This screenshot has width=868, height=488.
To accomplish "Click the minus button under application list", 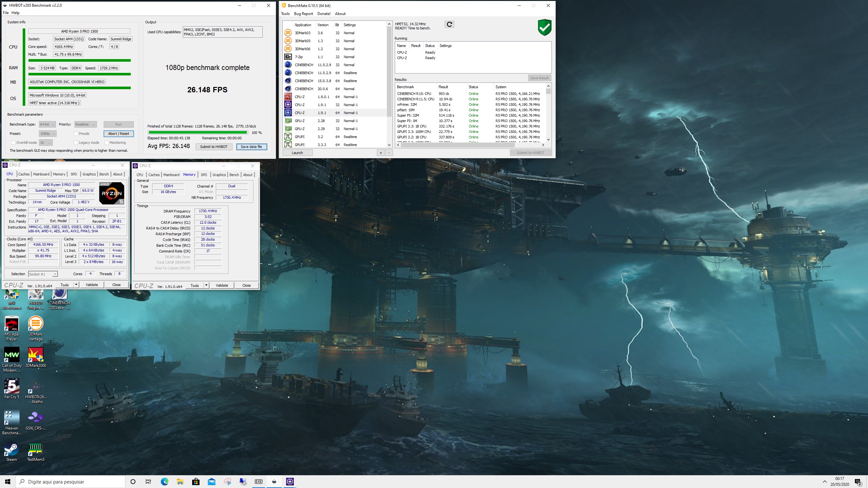I will tap(389, 153).
